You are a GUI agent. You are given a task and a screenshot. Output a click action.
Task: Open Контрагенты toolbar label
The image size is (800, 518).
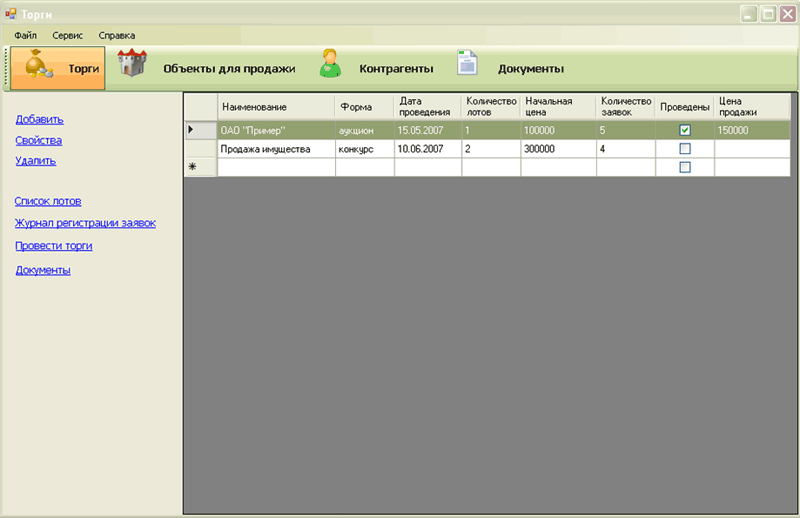point(396,69)
